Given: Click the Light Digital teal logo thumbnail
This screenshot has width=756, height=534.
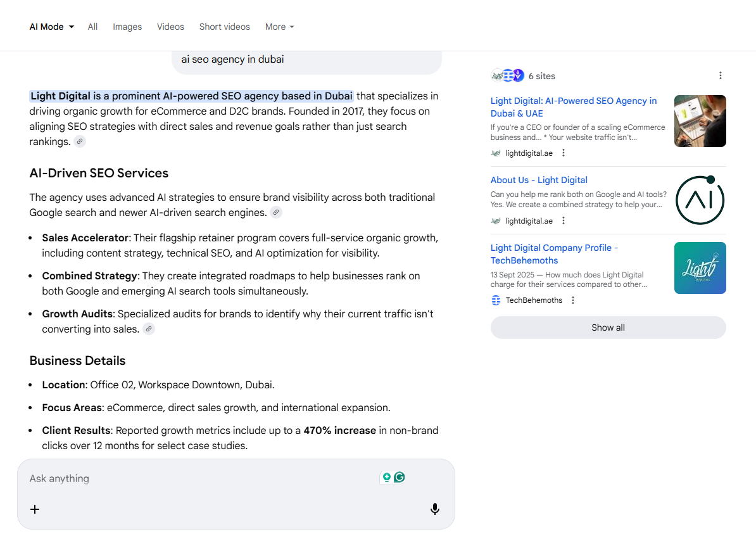Looking at the screenshot, I should point(700,268).
